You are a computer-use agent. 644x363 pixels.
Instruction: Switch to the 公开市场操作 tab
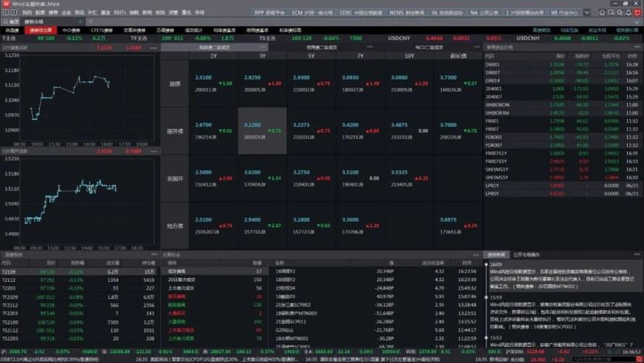tap(526, 255)
